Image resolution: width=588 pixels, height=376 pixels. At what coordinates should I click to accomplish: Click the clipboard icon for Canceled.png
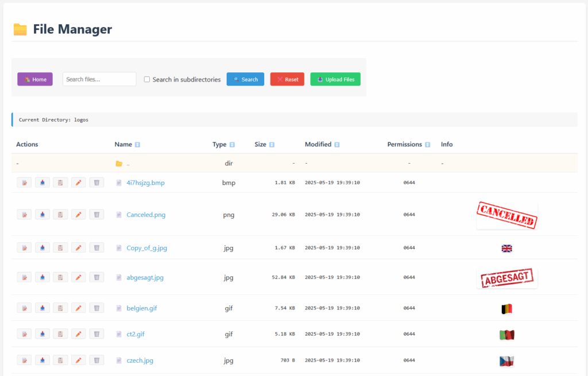click(60, 215)
